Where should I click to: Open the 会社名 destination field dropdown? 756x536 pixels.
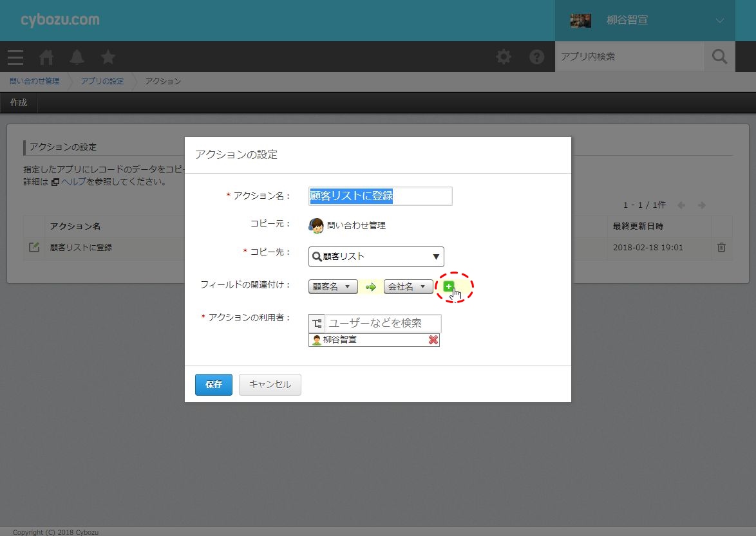click(x=408, y=286)
